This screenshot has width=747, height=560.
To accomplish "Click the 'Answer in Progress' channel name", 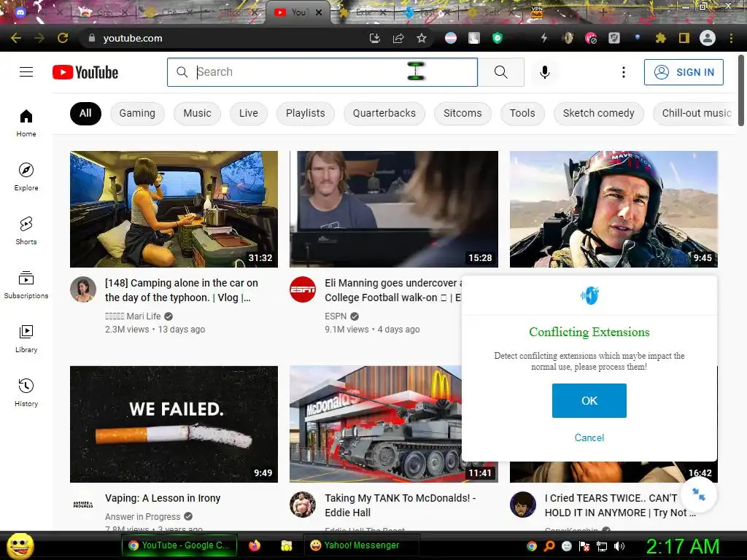I will click(x=143, y=517).
